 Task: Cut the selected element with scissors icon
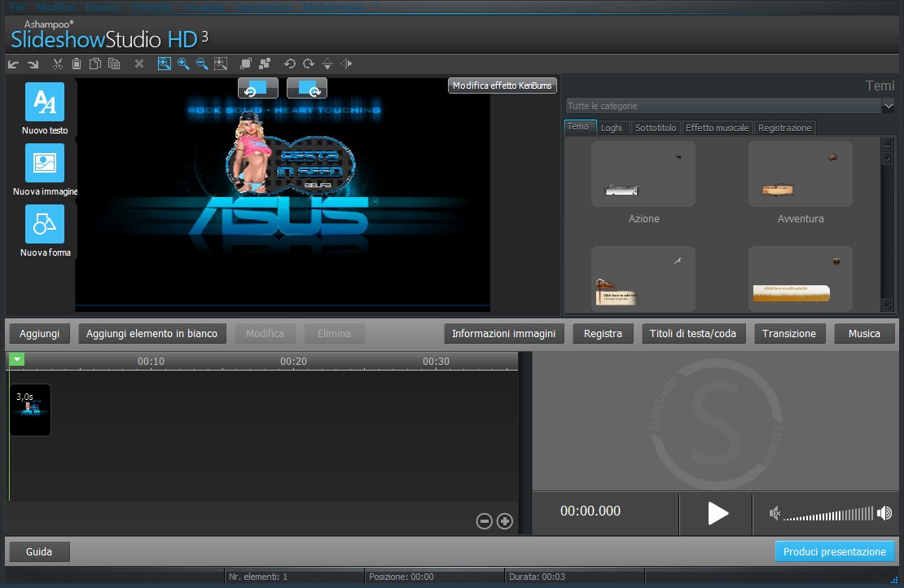[x=57, y=64]
